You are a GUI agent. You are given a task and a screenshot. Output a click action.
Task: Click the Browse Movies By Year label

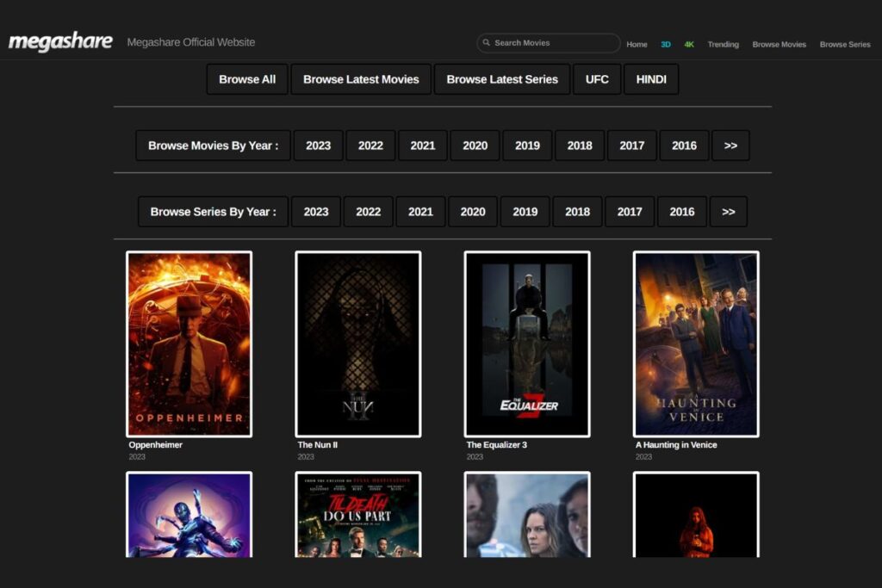click(x=214, y=145)
